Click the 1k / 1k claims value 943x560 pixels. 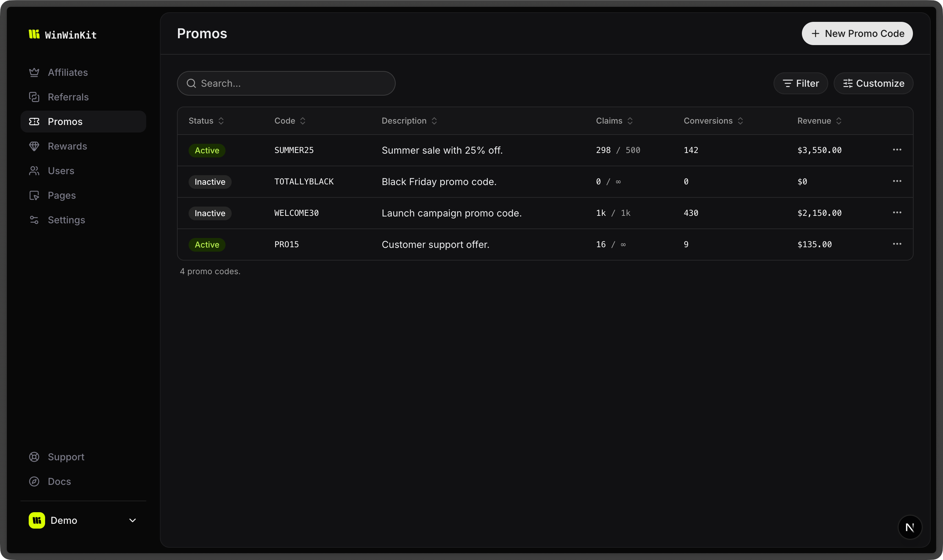point(613,213)
